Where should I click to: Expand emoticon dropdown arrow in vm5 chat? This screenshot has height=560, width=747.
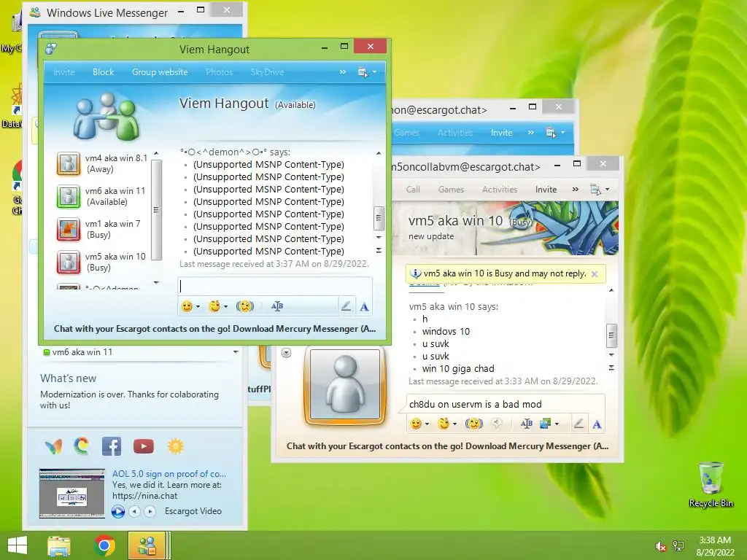(x=427, y=424)
